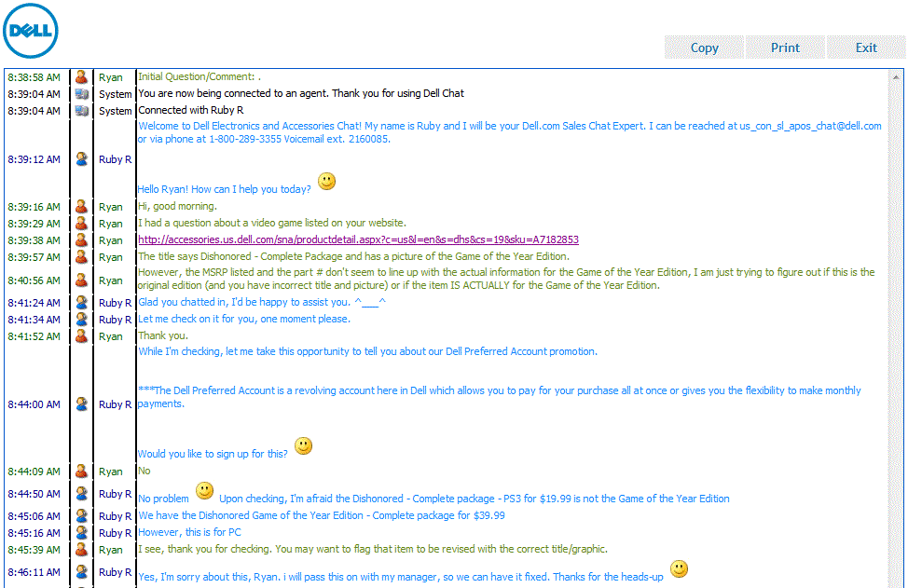The height and width of the screenshot is (588, 908).
Task: Click the 'Would you like to sign up for this?' text
Action: 213,454
